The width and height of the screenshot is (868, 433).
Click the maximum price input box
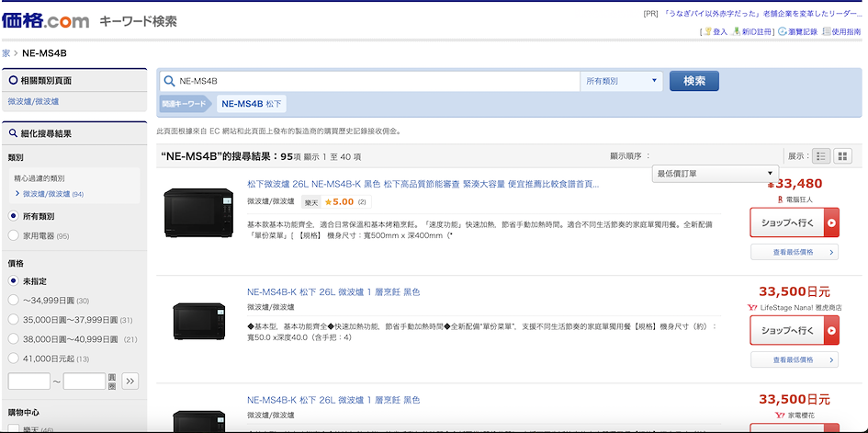(x=85, y=381)
